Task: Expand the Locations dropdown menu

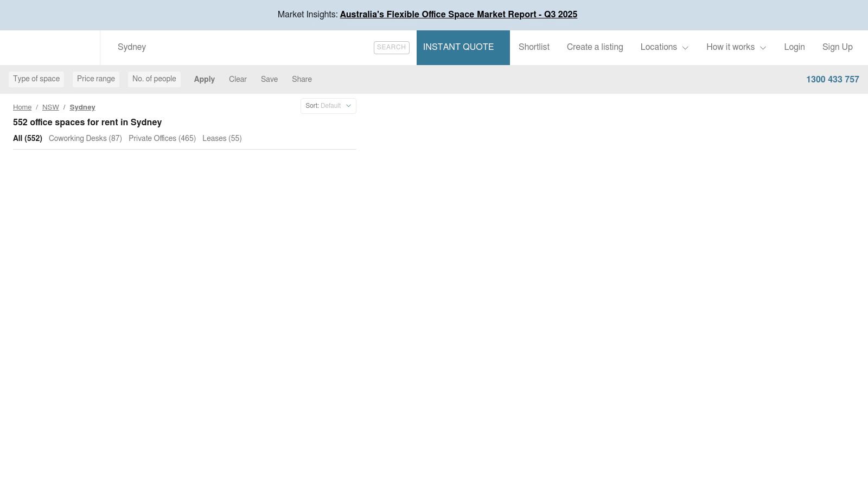Action: point(664,47)
